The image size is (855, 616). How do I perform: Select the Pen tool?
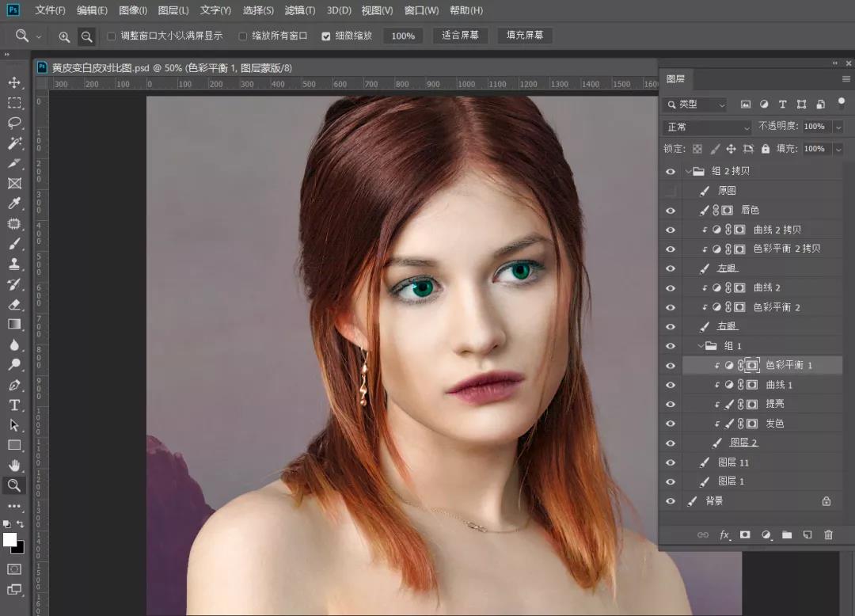14,385
